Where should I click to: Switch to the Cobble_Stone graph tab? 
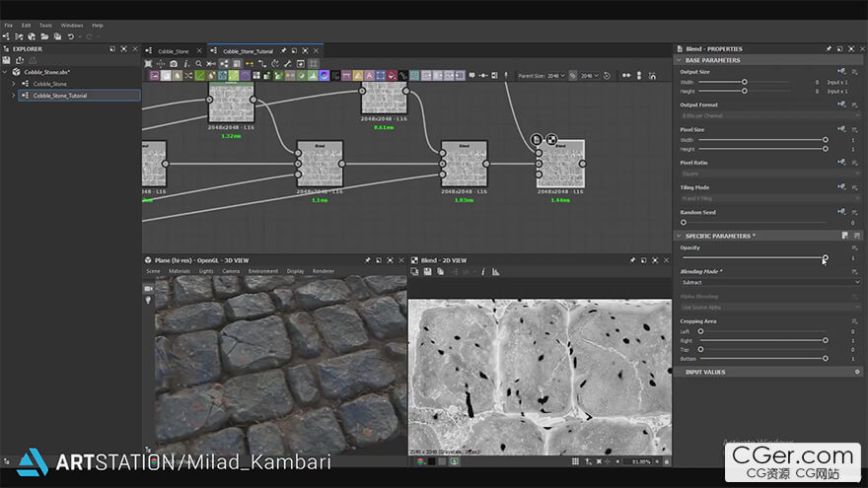(174, 51)
